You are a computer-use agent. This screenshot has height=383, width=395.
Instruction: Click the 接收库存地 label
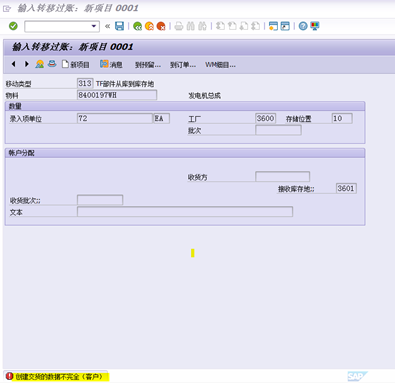296,189
